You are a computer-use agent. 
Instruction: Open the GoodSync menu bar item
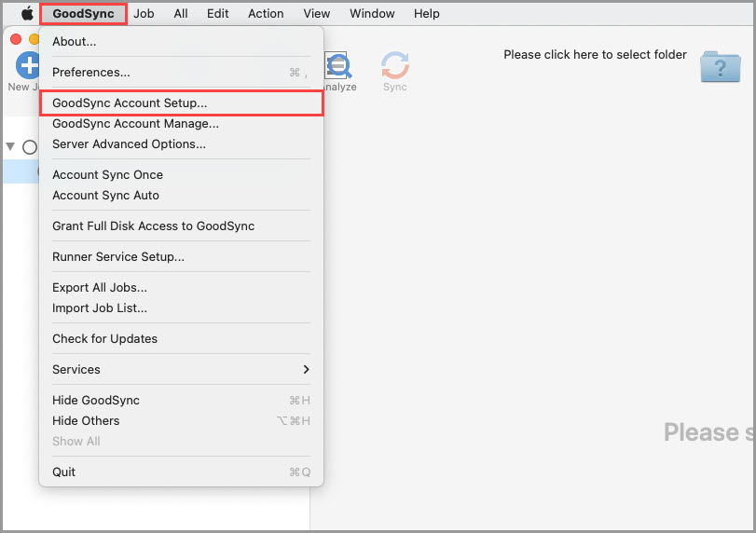pyautogui.click(x=83, y=13)
